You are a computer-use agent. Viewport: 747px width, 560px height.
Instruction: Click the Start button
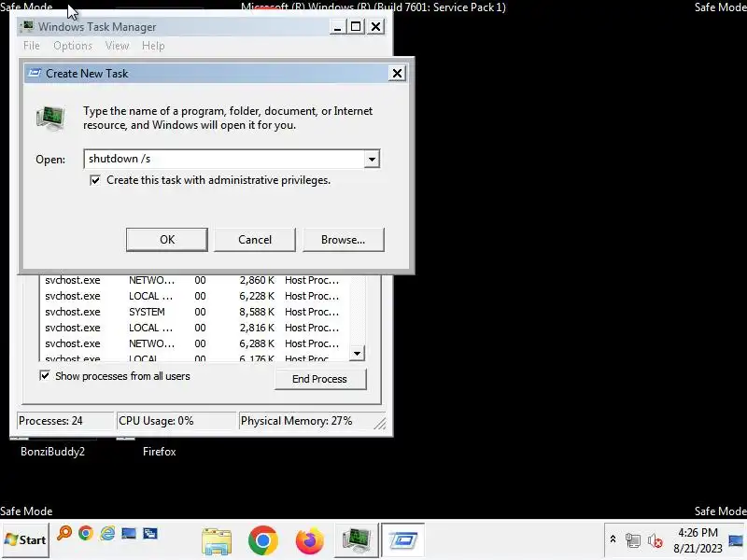(25, 539)
